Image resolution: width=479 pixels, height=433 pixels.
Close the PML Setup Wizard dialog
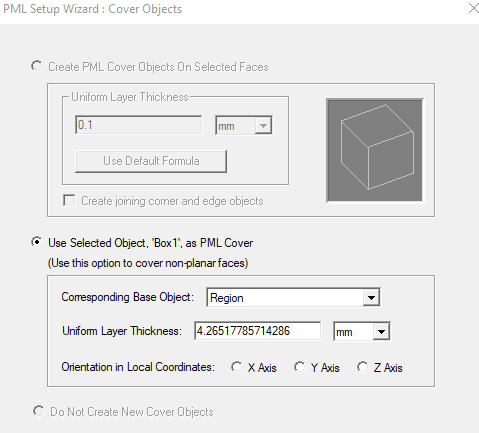pyautogui.click(x=473, y=8)
